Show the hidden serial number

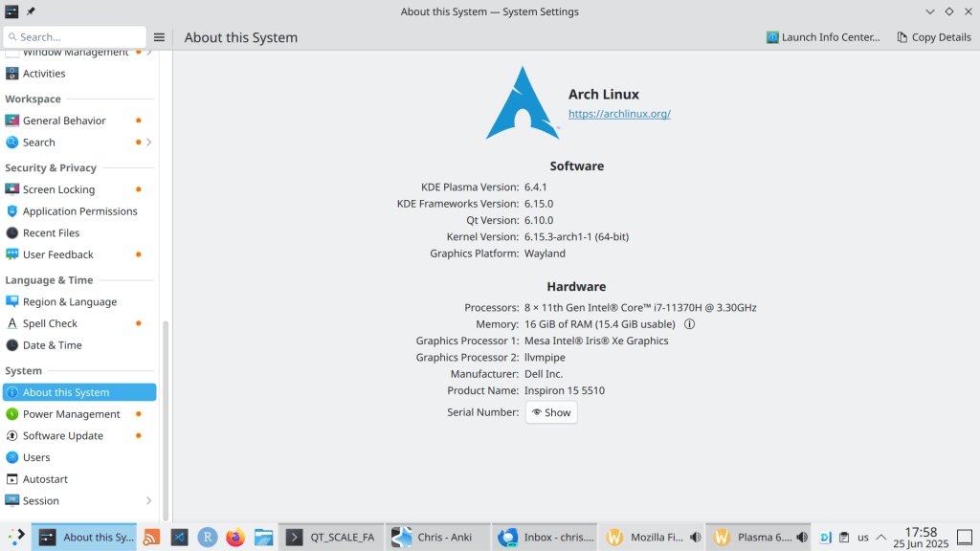coord(551,412)
